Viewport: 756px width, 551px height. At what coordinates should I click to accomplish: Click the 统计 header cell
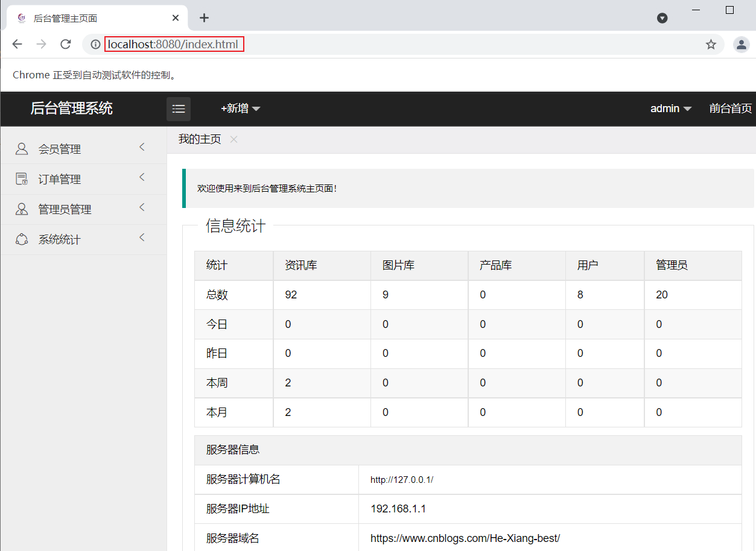pos(217,265)
